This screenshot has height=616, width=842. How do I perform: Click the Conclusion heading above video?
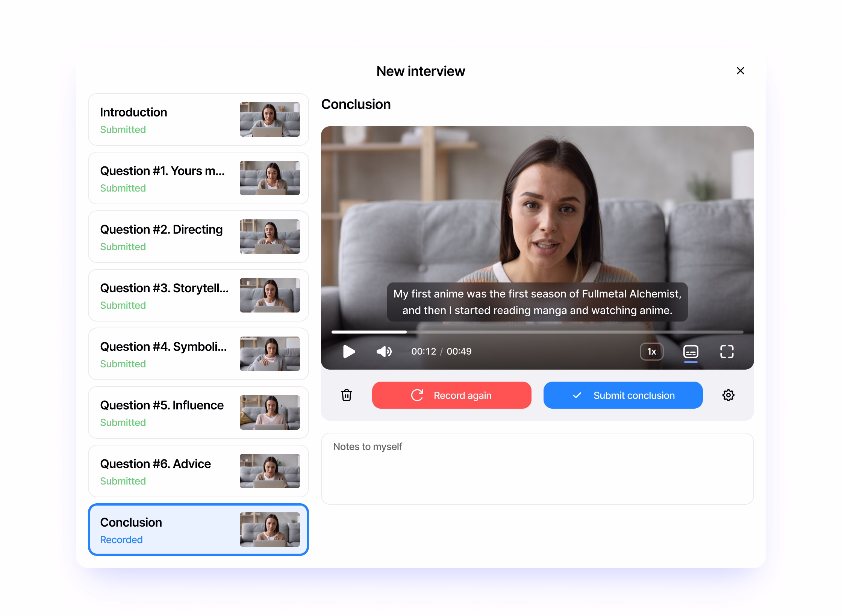pos(356,104)
